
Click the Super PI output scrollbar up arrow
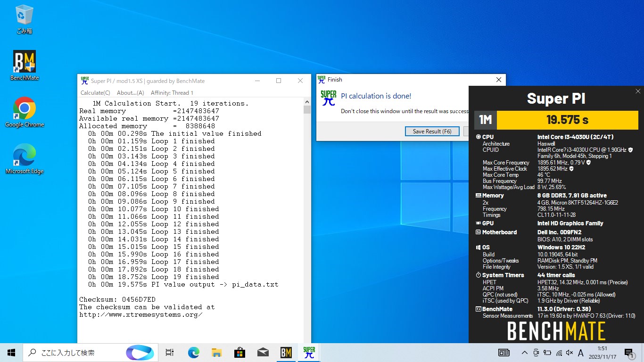click(307, 101)
